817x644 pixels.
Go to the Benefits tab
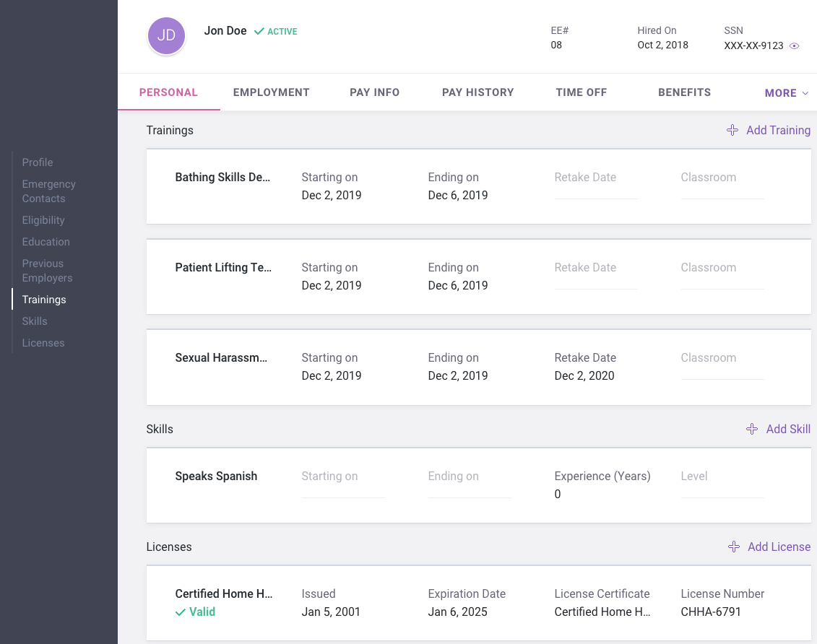coord(684,92)
